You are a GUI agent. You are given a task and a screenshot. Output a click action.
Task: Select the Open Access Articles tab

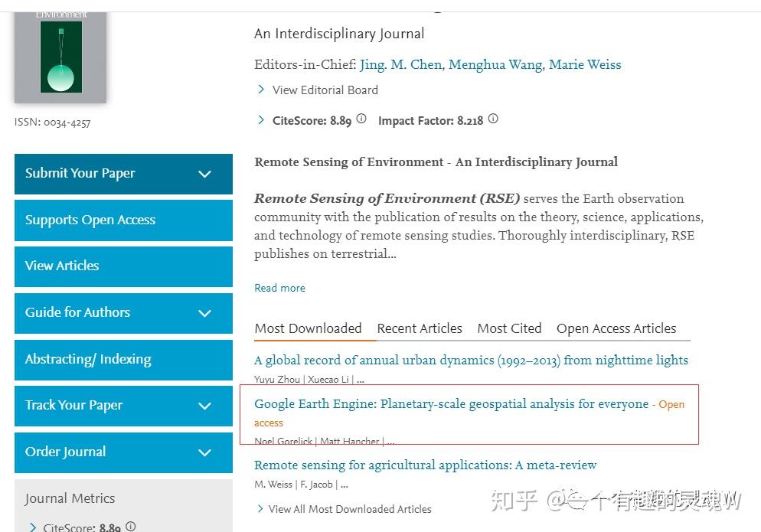click(x=616, y=328)
